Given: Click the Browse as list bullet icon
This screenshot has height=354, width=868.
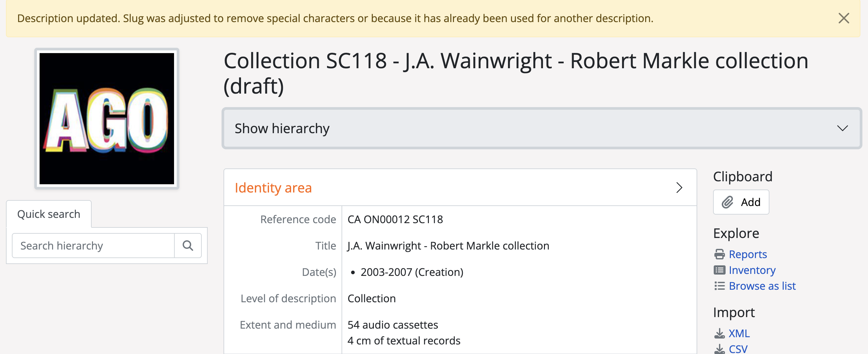Looking at the screenshot, I should click(x=719, y=286).
